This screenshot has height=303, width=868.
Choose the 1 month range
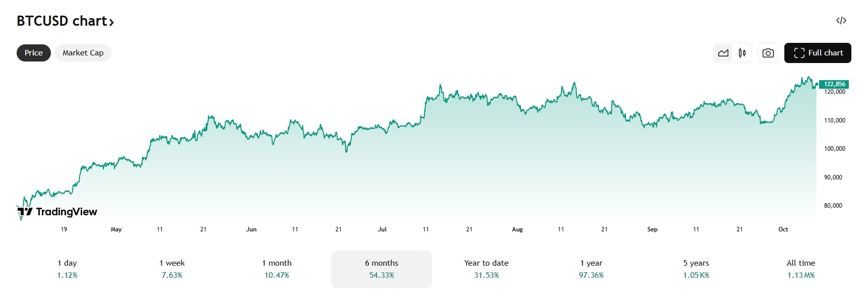click(x=277, y=269)
